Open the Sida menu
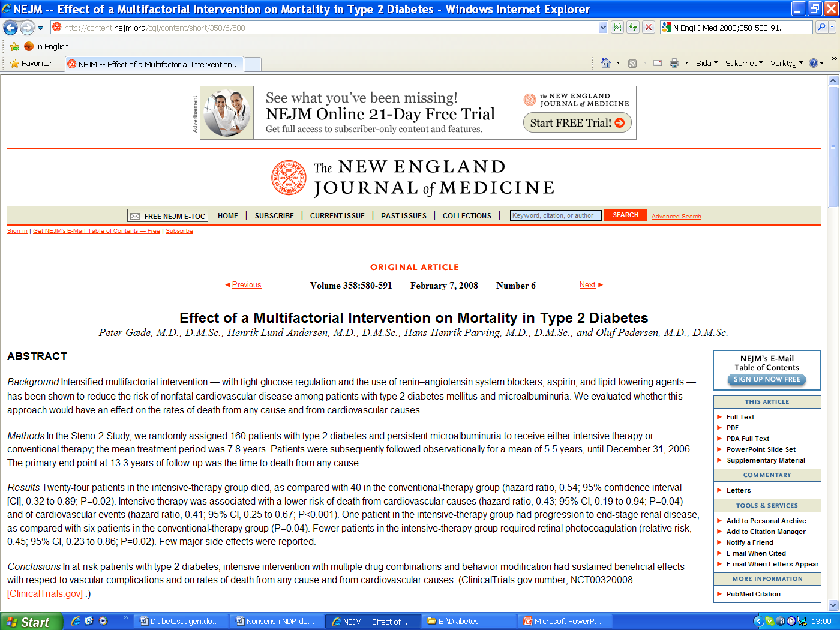The height and width of the screenshot is (630, 840). (707, 63)
